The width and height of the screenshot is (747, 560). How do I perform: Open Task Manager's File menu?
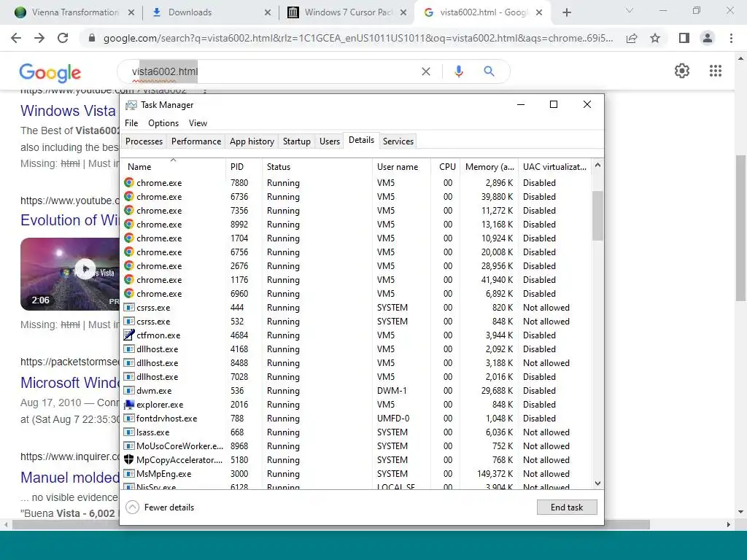click(131, 122)
